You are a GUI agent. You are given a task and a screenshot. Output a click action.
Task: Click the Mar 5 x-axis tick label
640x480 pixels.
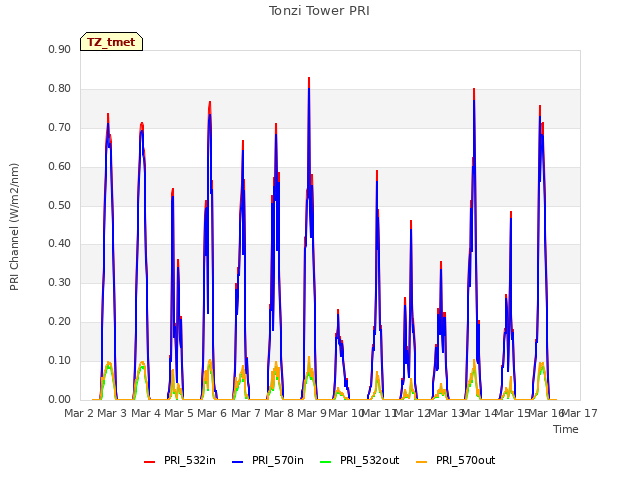(x=179, y=413)
